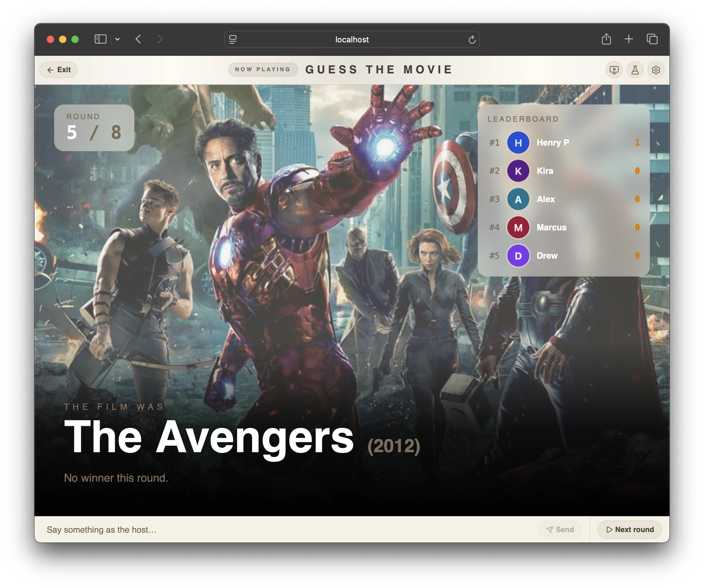
Task: Click the name Henry P
Action: click(x=553, y=143)
